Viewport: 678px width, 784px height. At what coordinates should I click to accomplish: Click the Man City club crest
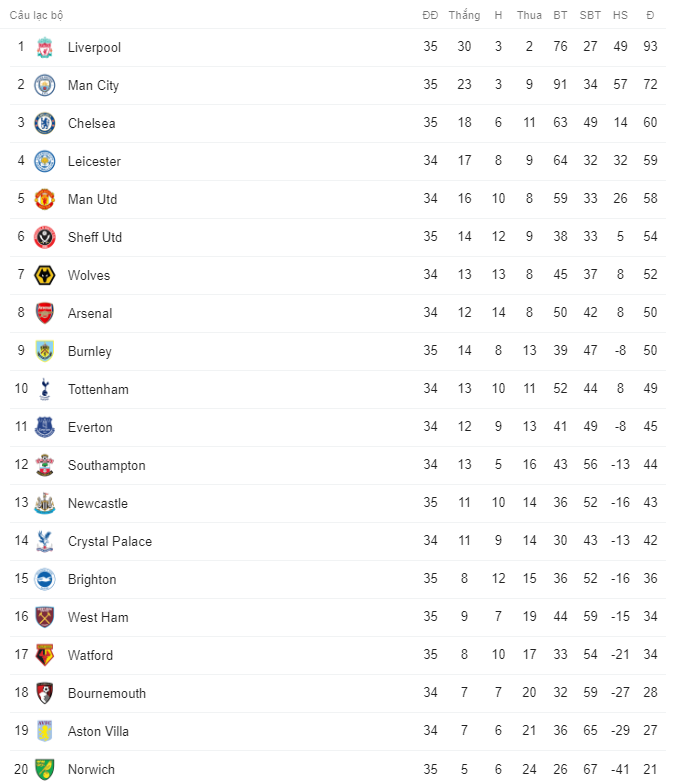(44, 85)
